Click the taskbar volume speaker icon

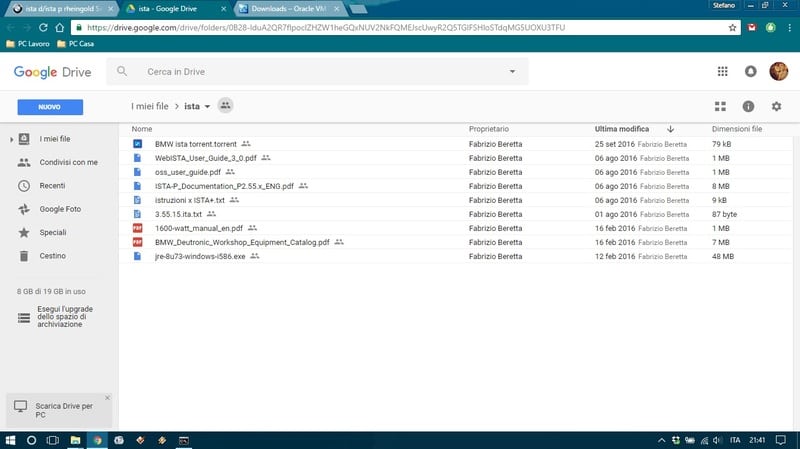click(717, 440)
